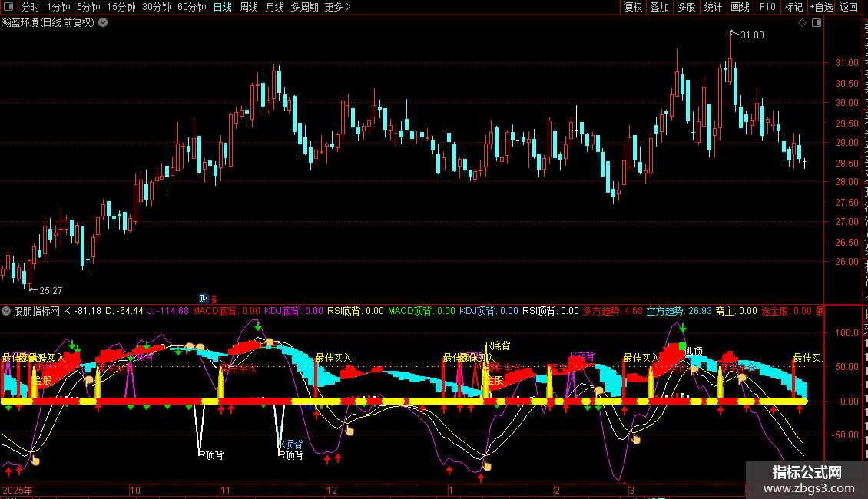Click the red S marker beside 财

pos(214,299)
